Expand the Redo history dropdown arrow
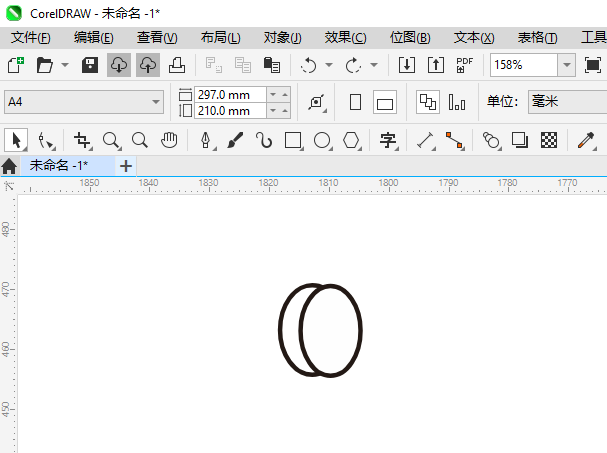The height and width of the screenshot is (453, 607). [x=374, y=65]
